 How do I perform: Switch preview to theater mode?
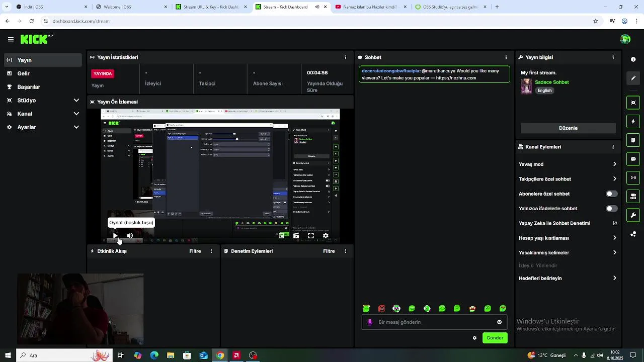point(296,235)
